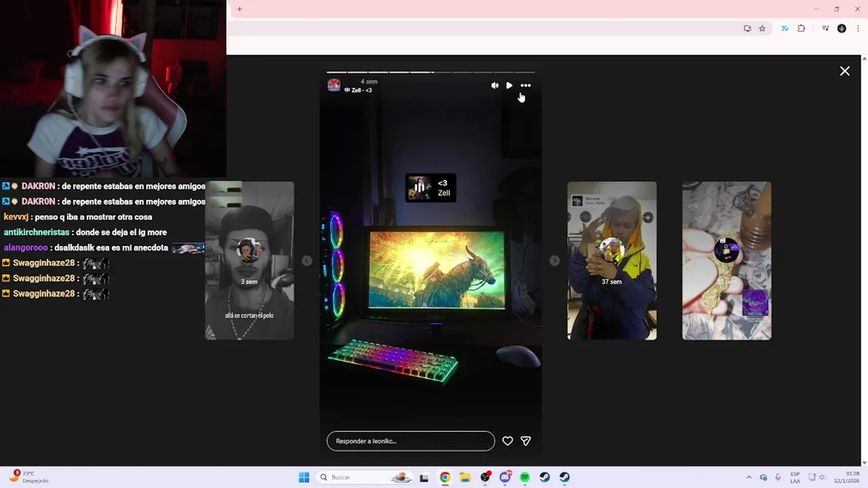
Task: Open the microphone tray icon
Action: pyautogui.click(x=778, y=477)
